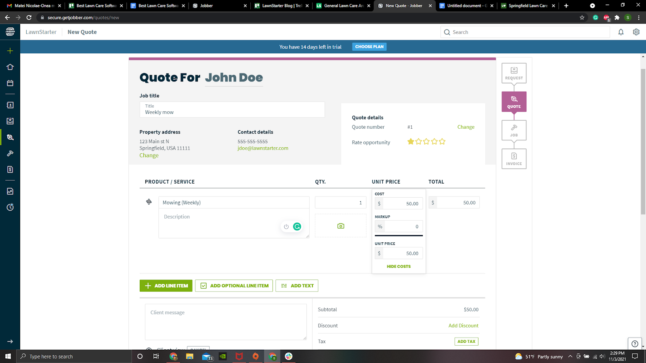
Task: Click the camera icon to add image
Action: (x=340, y=226)
